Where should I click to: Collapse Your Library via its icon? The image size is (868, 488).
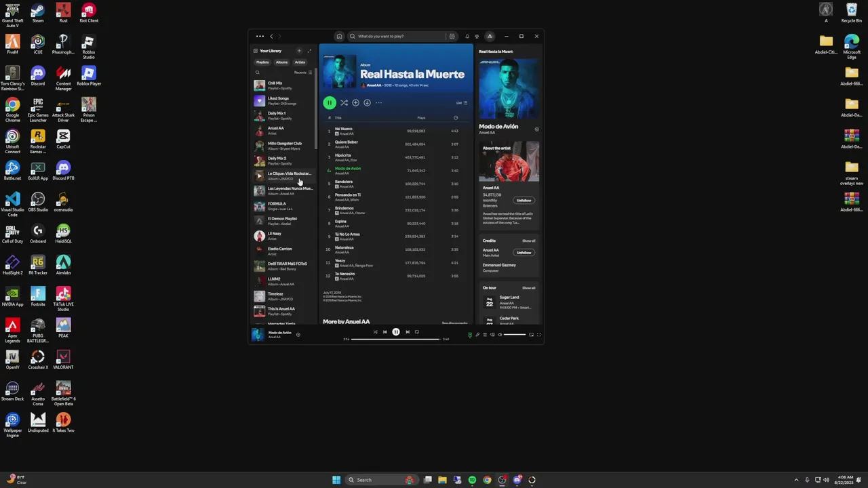pyautogui.click(x=256, y=51)
